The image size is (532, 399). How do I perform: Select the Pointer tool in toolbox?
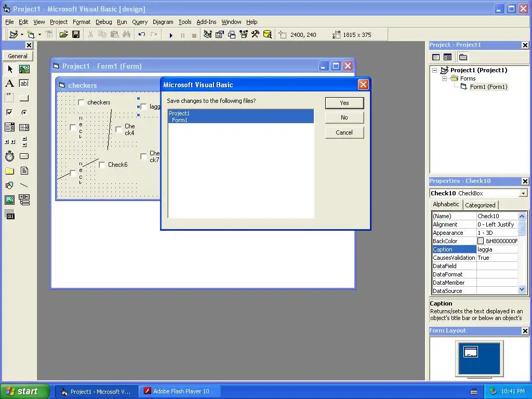(10, 69)
